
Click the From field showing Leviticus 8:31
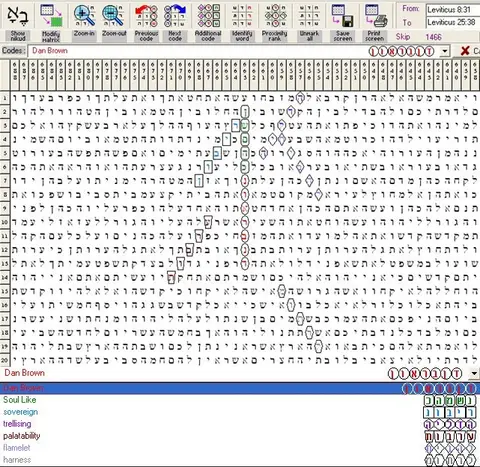tap(453, 9)
